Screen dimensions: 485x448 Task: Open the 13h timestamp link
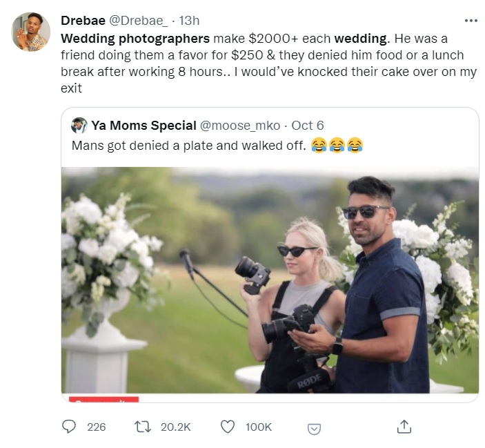point(189,20)
